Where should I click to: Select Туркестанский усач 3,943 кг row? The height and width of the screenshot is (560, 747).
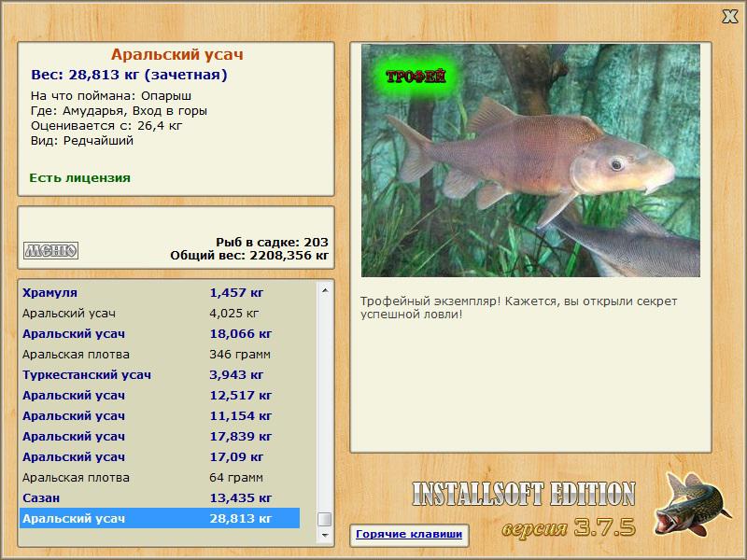[160, 375]
